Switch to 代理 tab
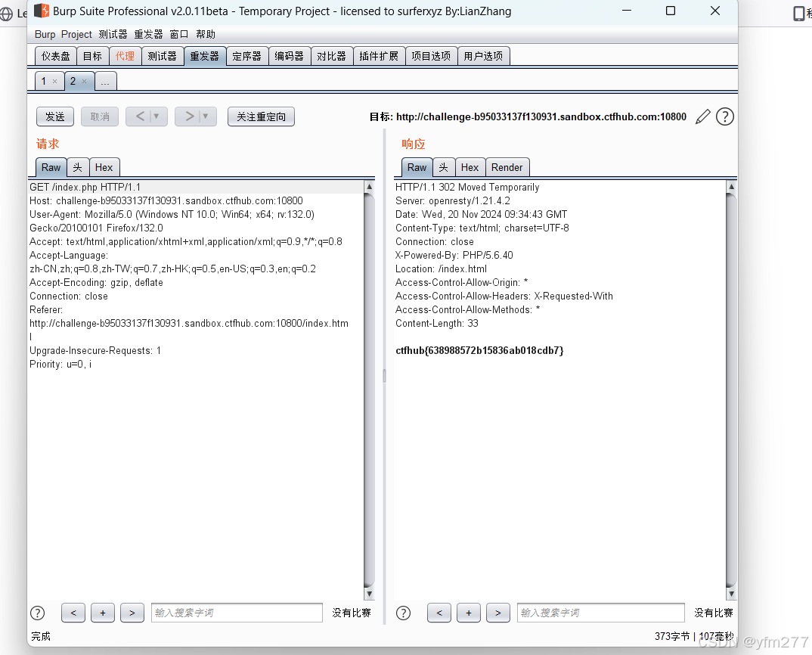 (x=125, y=56)
